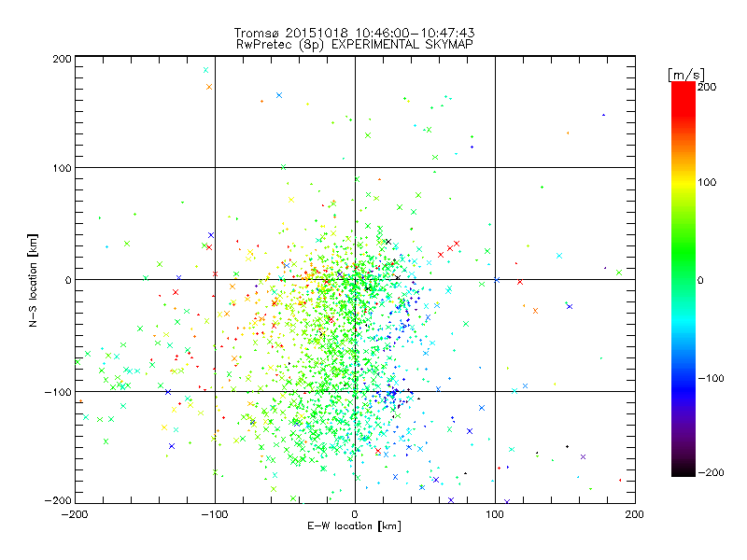Click the subtitle 'RwPretec (8p) EXPERIMENTAL SKYMAP'
Image resolution: width=747 pixels, height=560 pixels.
pos(354,44)
